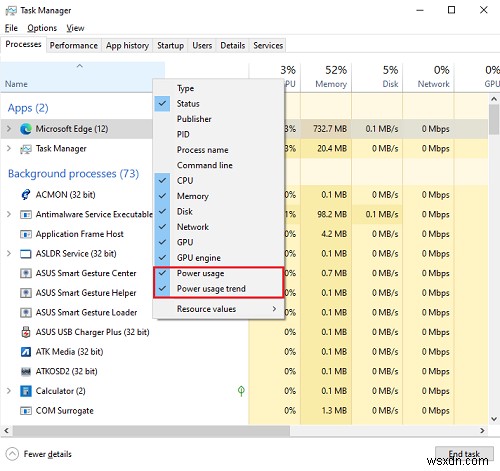Click the ACMON (32 bit) process icon

click(x=26, y=194)
